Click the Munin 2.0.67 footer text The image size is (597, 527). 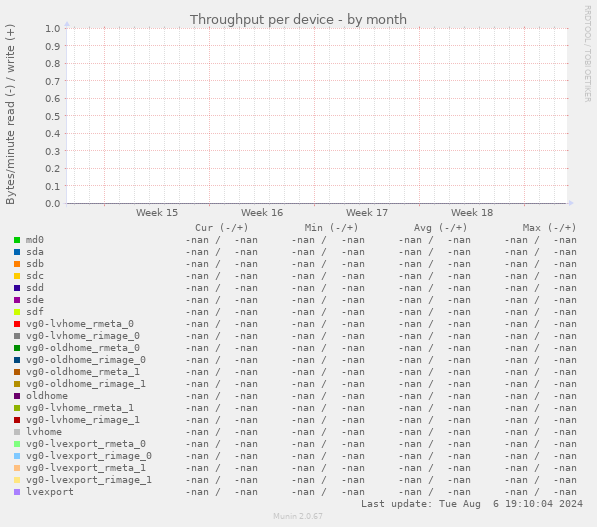298,516
